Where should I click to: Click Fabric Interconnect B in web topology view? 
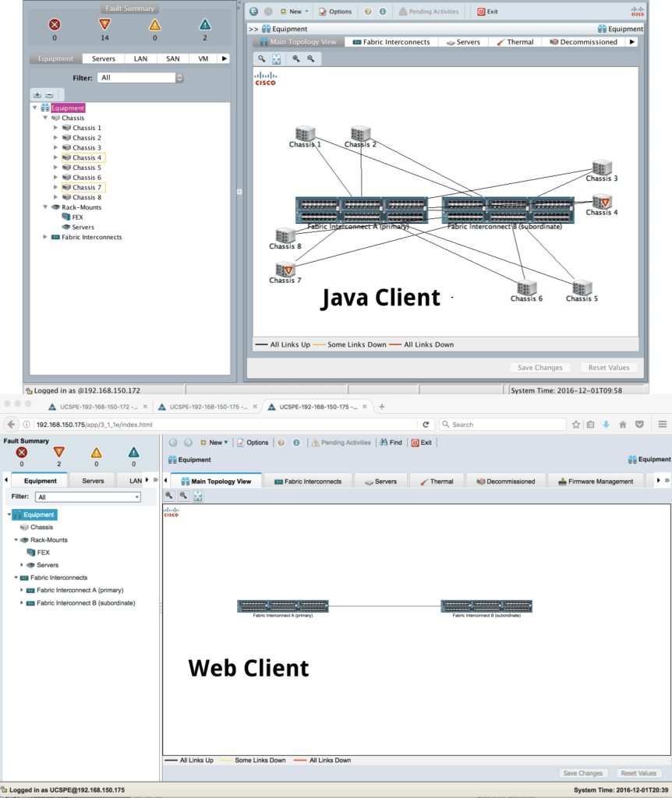(x=486, y=606)
